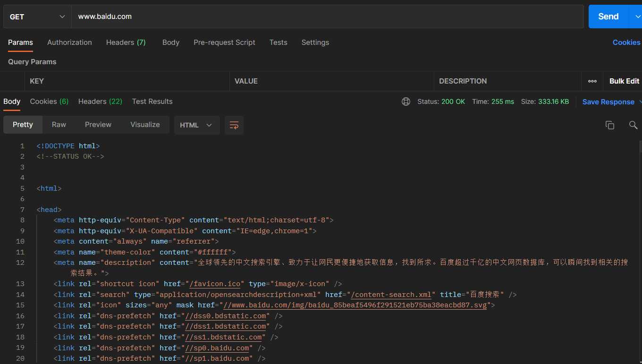Click the //sp0.baidu.com link
This screenshot has width=642, height=364.
tap(217, 348)
